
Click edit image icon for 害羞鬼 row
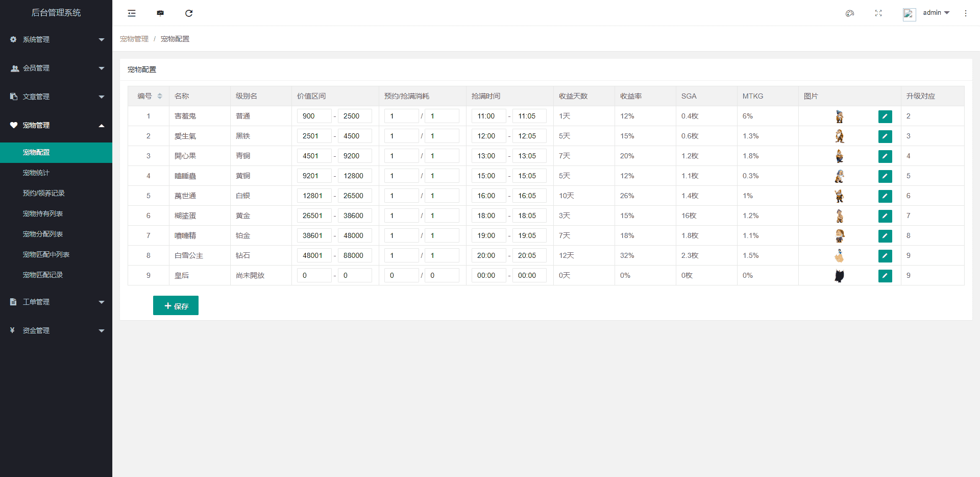(x=885, y=116)
